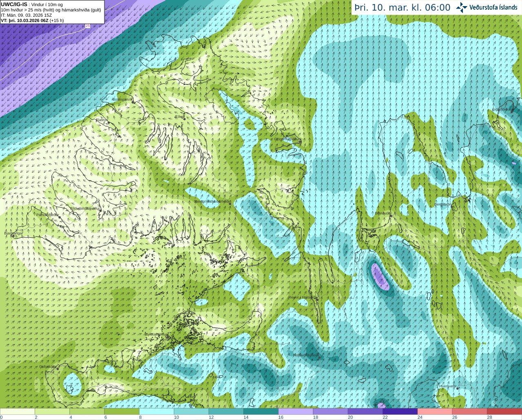This screenshot has width=522, height=420.
Task: Click the Blönduós station label
Action: (383, 213)
